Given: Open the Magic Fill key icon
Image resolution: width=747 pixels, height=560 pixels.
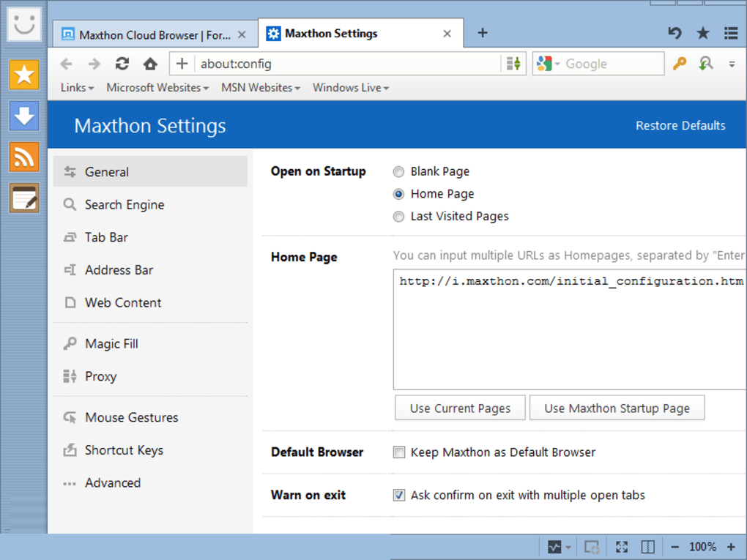Looking at the screenshot, I should [680, 64].
